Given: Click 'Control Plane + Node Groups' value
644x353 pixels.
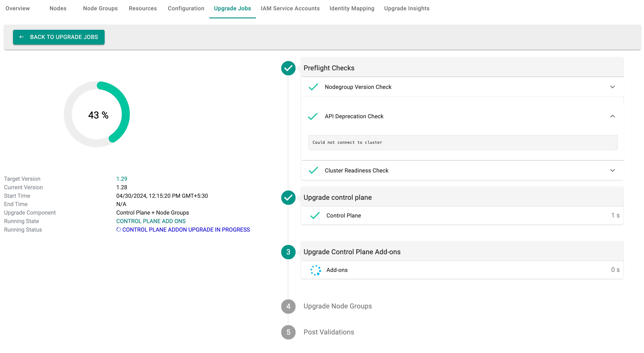Looking at the screenshot, I should tap(153, 213).
